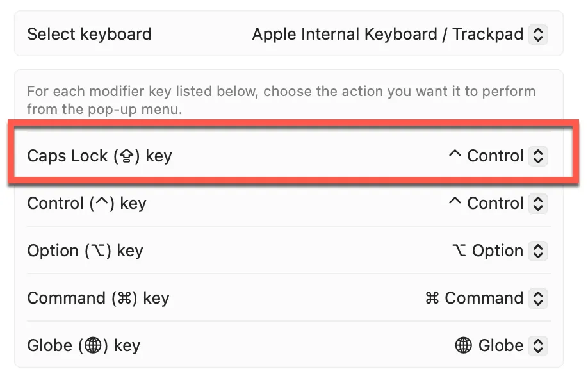This screenshot has height=378, width=588.
Task: Open the Caps Lock key action chevrons
Action: tap(538, 156)
